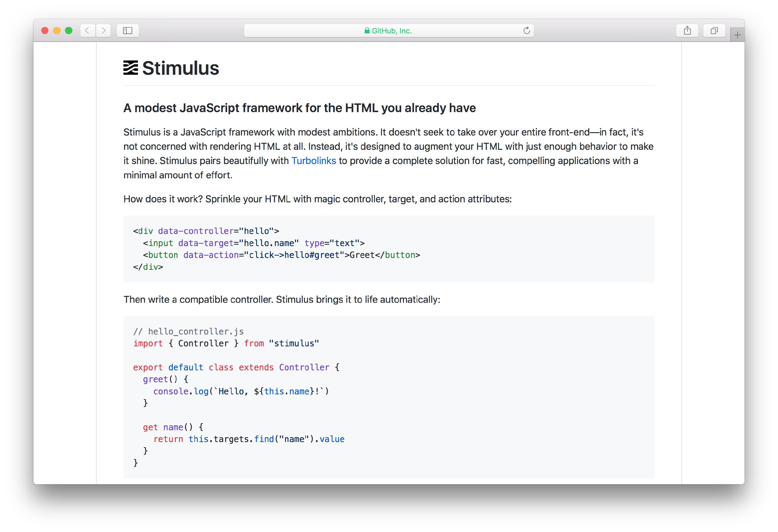Click the 'return this.targets.find' code line
Viewport: 778px width, 532px height.
click(x=249, y=439)
